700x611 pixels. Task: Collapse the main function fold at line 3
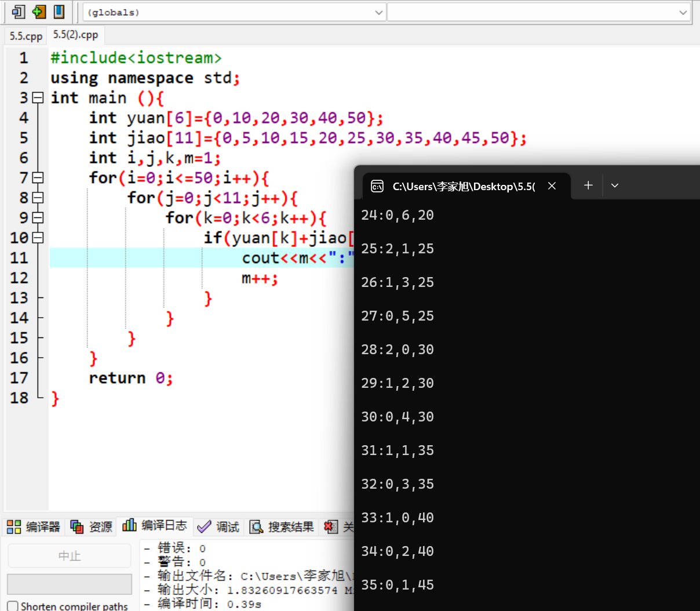38,98
